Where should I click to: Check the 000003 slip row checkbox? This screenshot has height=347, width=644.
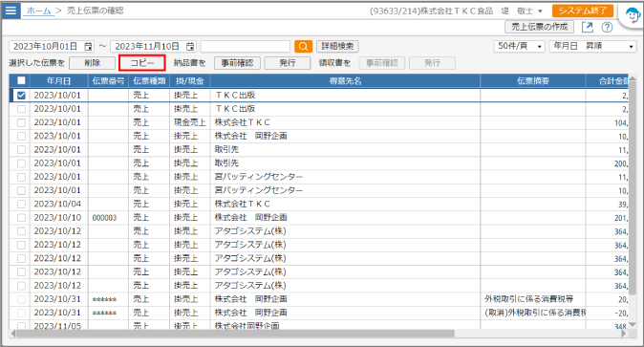[x=21, y=218]
